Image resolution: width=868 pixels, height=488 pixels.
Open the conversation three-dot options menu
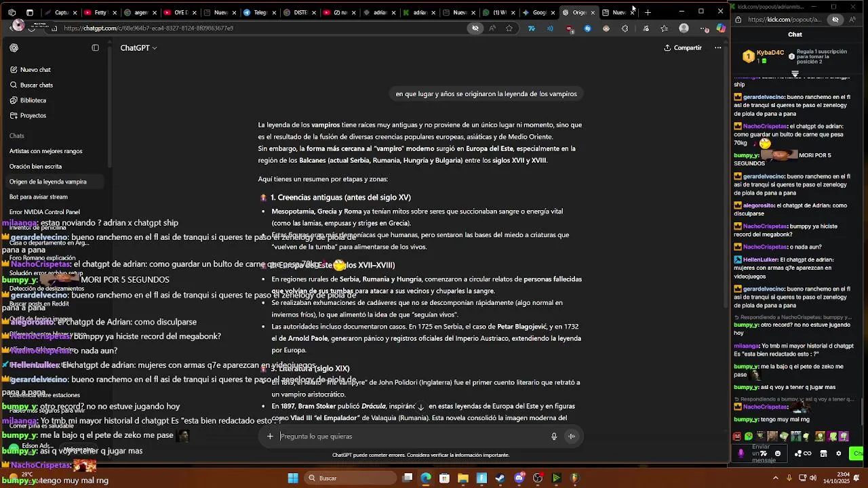[x=717, y=48]
